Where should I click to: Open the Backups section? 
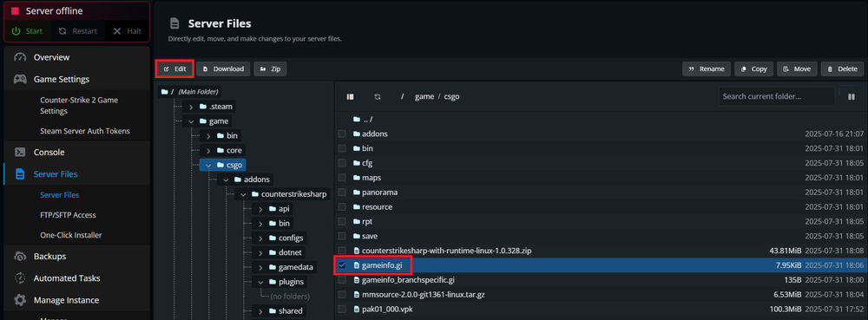tap(49, 257)
